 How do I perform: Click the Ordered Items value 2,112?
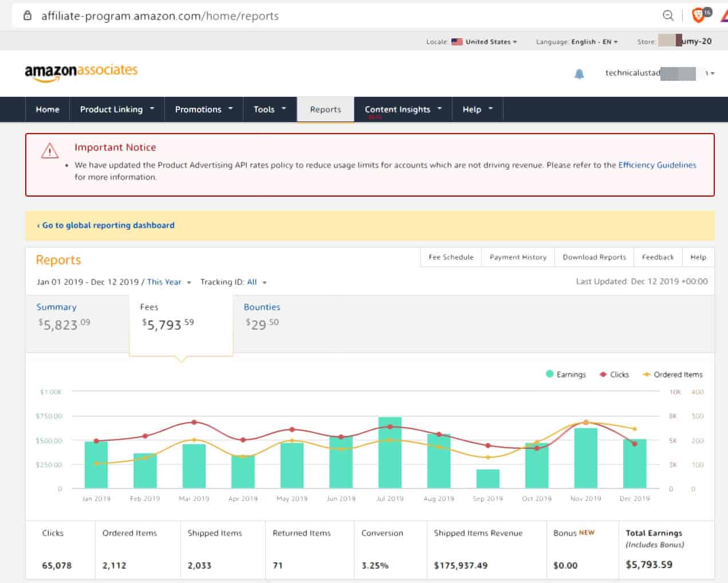tap(114, 565)
